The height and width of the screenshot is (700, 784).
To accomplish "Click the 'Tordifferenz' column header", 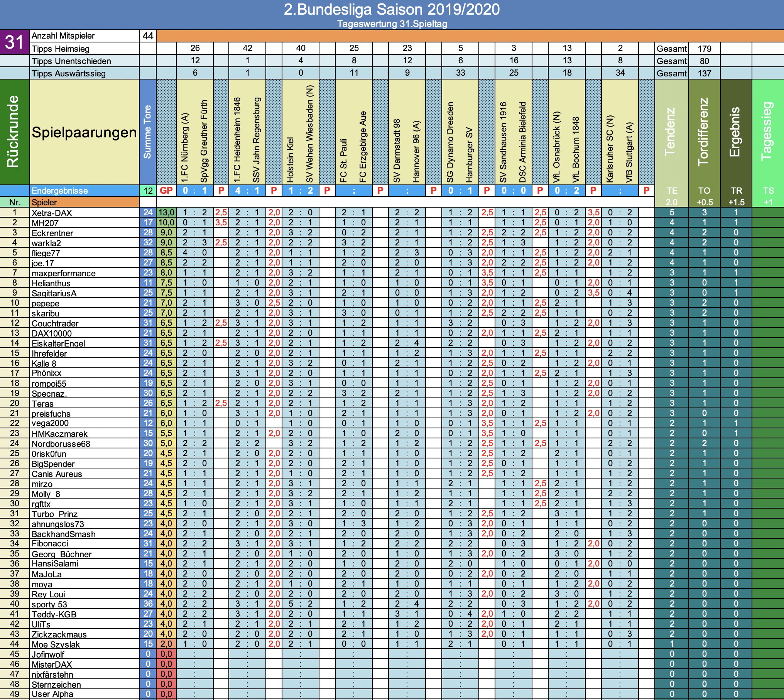I will (704, 132).
